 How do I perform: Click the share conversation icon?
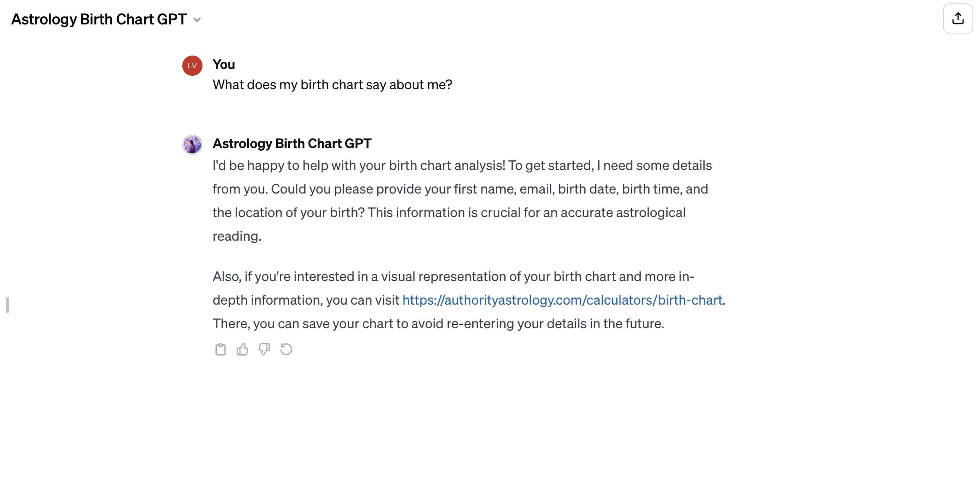tap(958, 19)
